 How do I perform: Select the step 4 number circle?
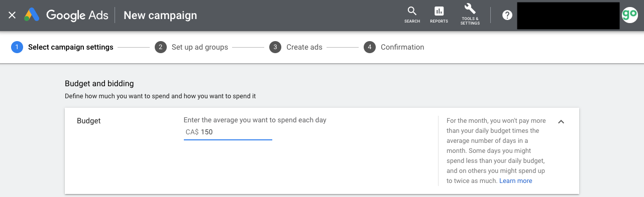[370, 47]
